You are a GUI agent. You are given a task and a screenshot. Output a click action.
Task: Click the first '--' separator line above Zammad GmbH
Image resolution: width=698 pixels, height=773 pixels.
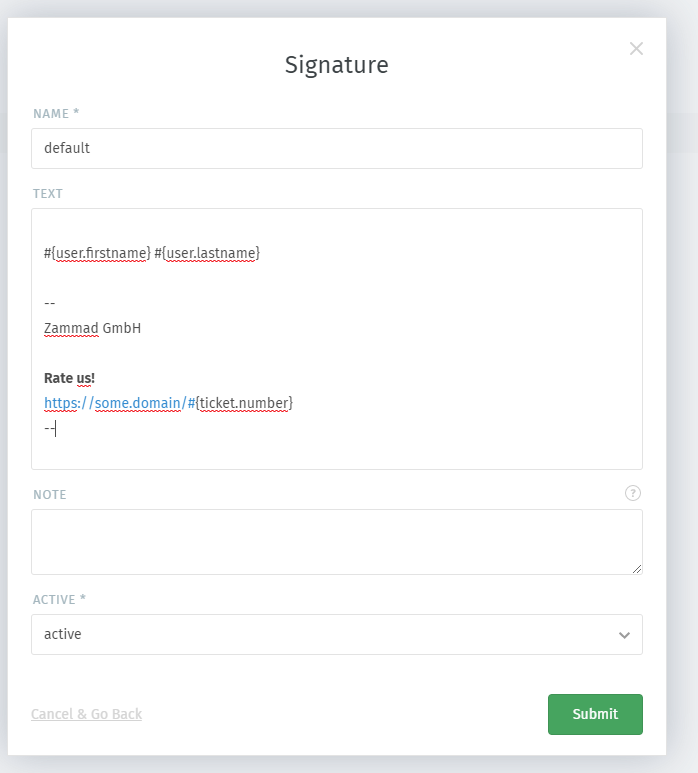coord(49,303)
